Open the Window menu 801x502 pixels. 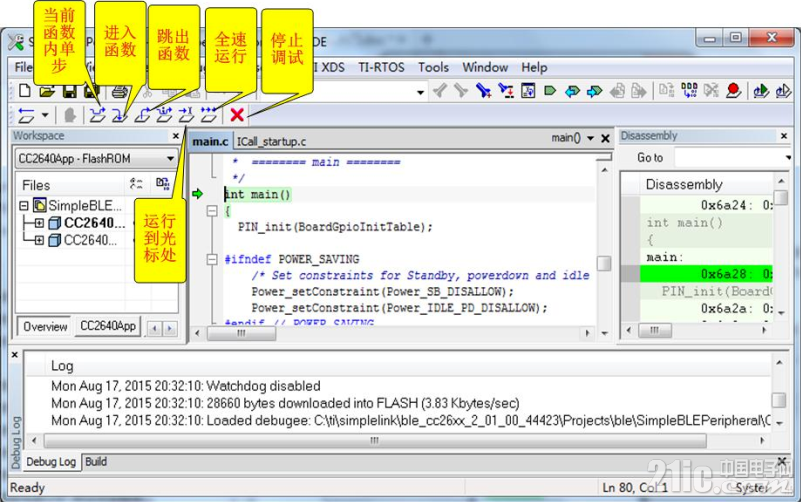485,67
